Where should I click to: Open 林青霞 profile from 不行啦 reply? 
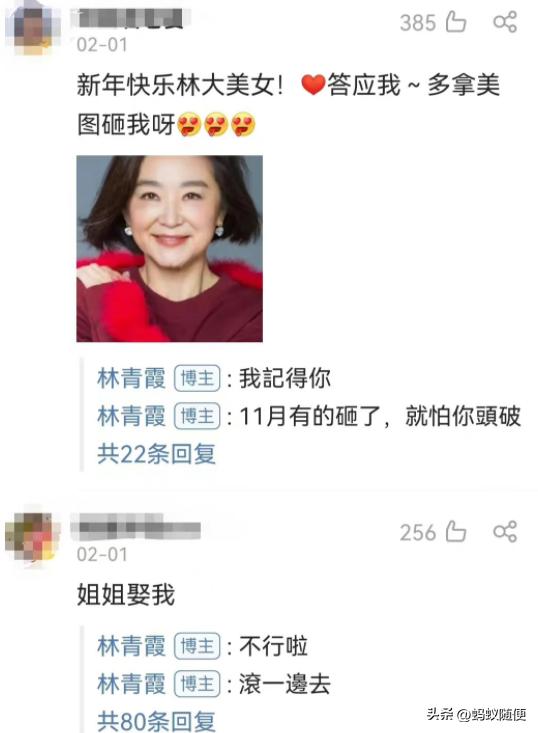tap(131, 646)
